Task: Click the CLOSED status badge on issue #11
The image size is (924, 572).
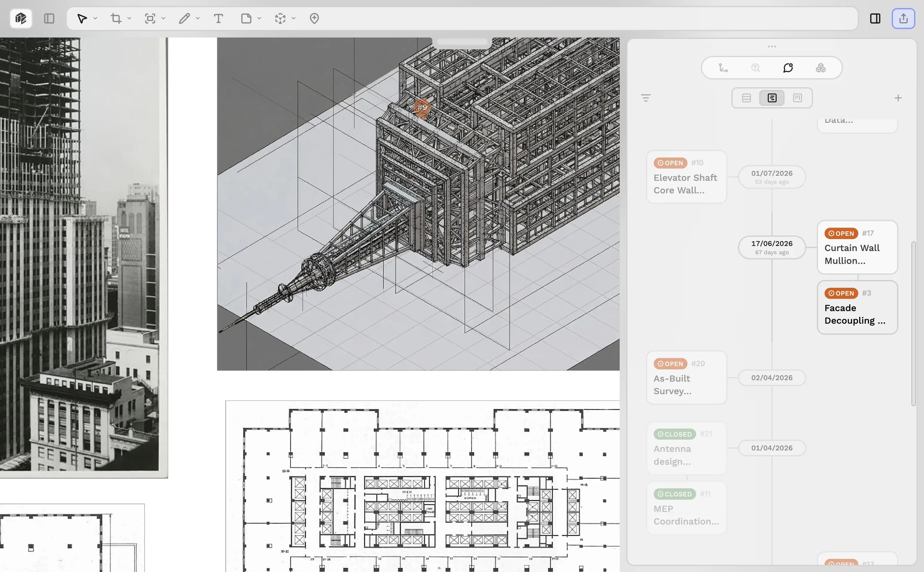Action: coord(674,494)
